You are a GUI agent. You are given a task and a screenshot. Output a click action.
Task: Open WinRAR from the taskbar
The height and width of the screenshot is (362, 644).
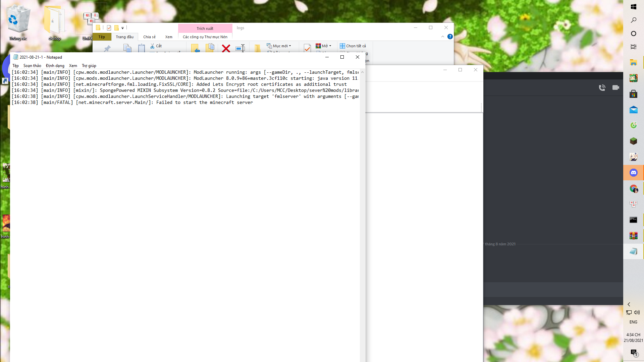pyautogui.click(x=633, y=236)
